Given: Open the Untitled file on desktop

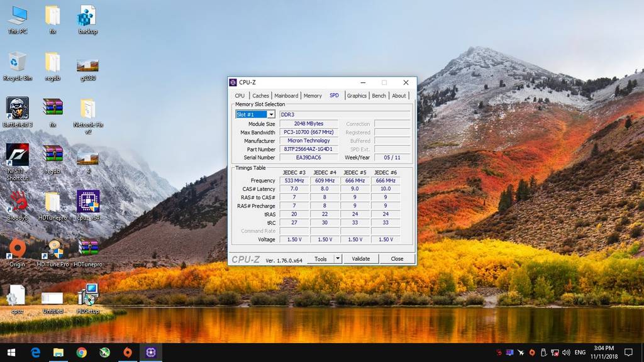Looking at the screenshot, I should click(53, 303).
